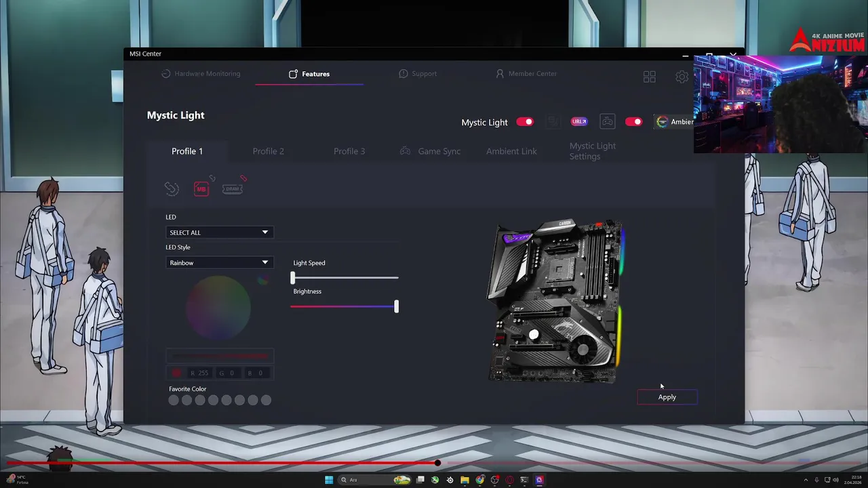Show hidden system tray icons
The width and height of the screenshot is (868, 488).
tap(806, 480)
